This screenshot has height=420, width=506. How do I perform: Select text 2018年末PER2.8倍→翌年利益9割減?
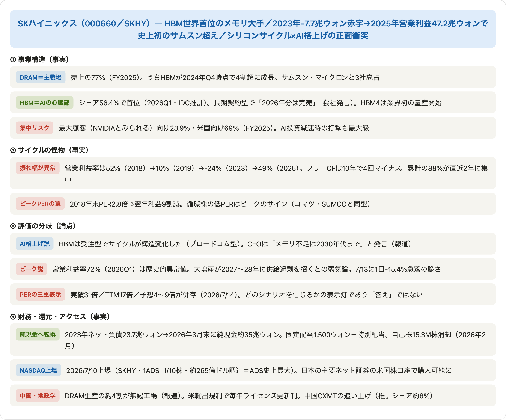pyautogui.click(x=125, y=204)
